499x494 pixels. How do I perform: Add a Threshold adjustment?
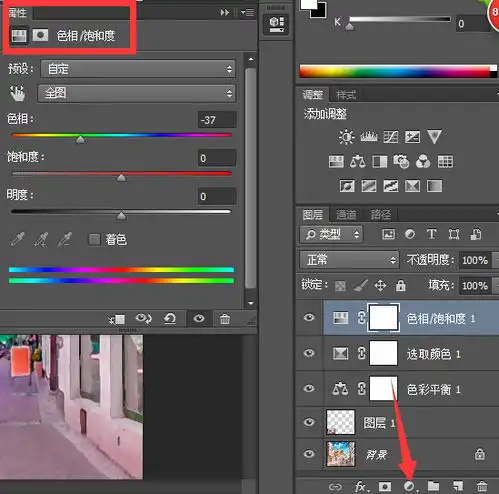(x=391, y=186)
